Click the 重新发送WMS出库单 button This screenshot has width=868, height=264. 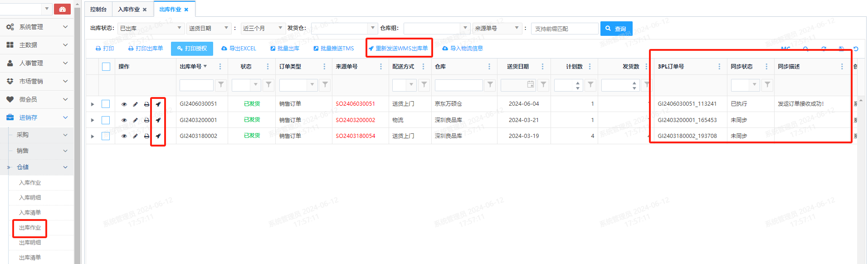pos(398,49)
